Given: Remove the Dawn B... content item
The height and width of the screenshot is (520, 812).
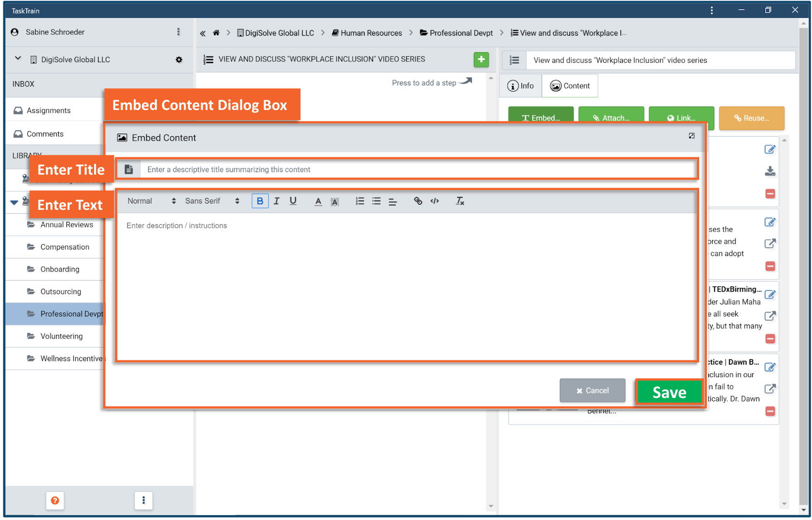Looking at the screenshot, I should [x=770, y=411].
